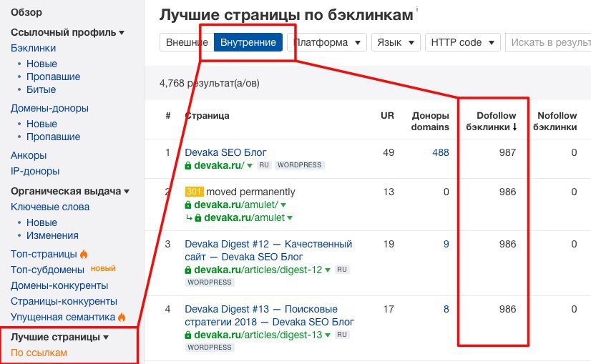This screenshot has height=364, width=591.
Task: Open the devaka.ru/amulet/ URL link
Action: pos(236,205)
